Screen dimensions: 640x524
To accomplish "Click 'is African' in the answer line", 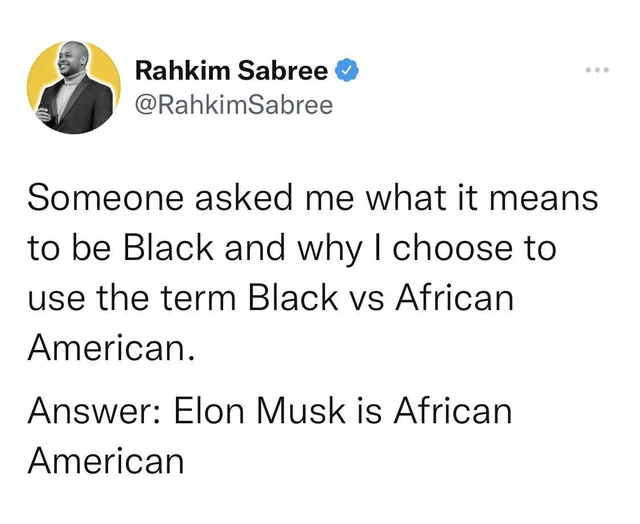I will click(434, 411).
